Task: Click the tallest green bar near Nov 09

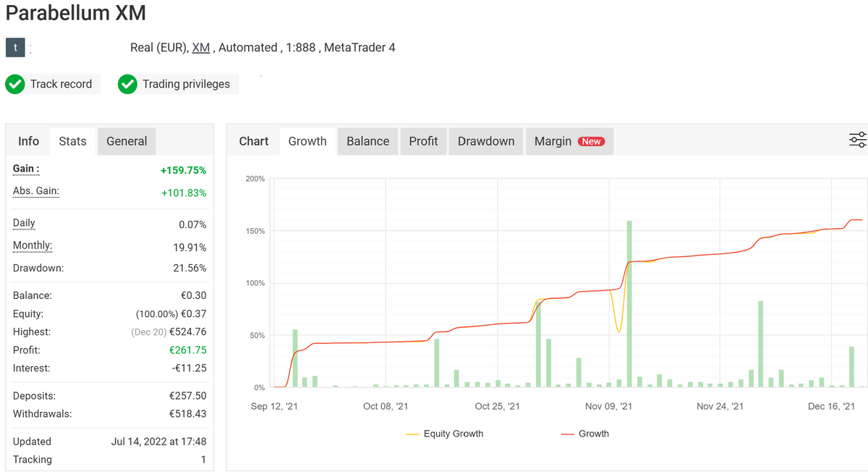Action: [629, 304]
